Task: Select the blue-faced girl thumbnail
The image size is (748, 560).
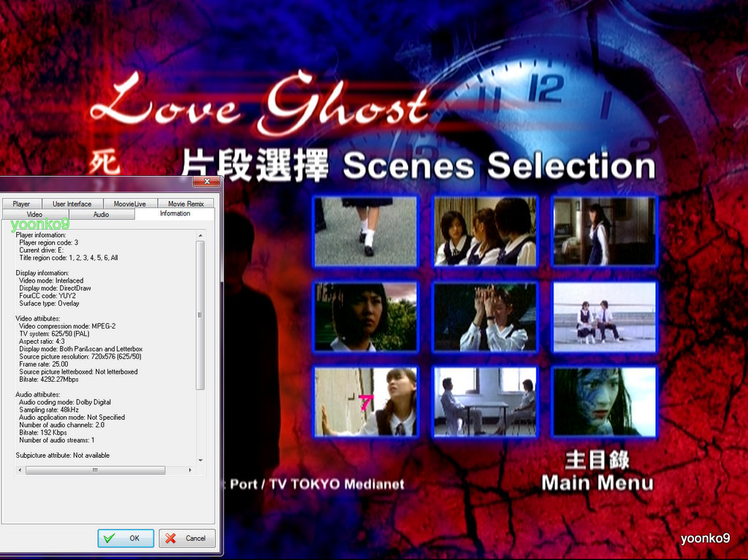Action: coord(604,402)
